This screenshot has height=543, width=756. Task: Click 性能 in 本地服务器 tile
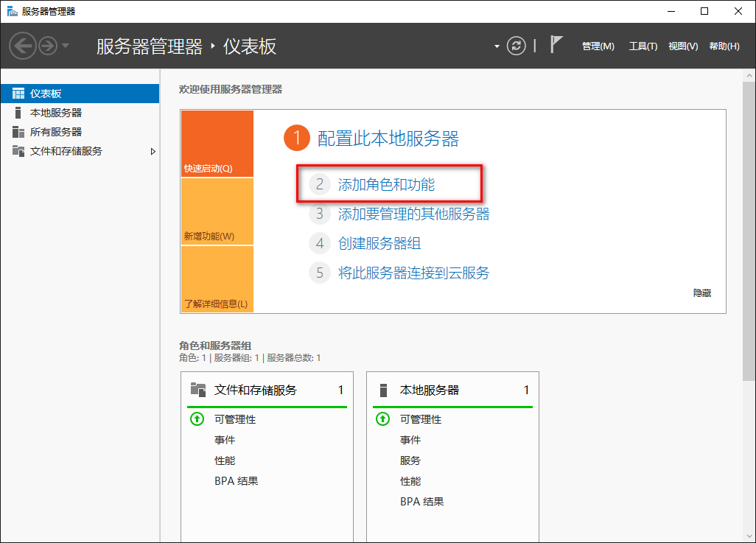(410, 481)
